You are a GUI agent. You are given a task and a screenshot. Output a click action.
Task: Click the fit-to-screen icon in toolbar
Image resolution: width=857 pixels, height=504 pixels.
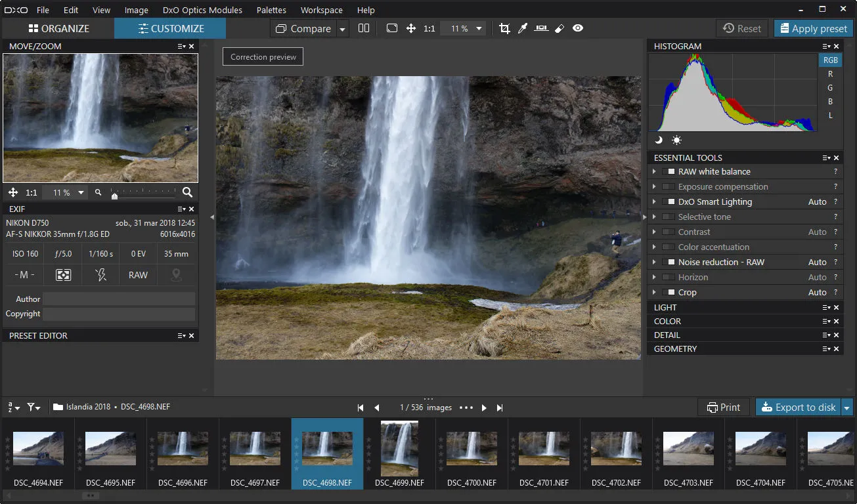392,28
